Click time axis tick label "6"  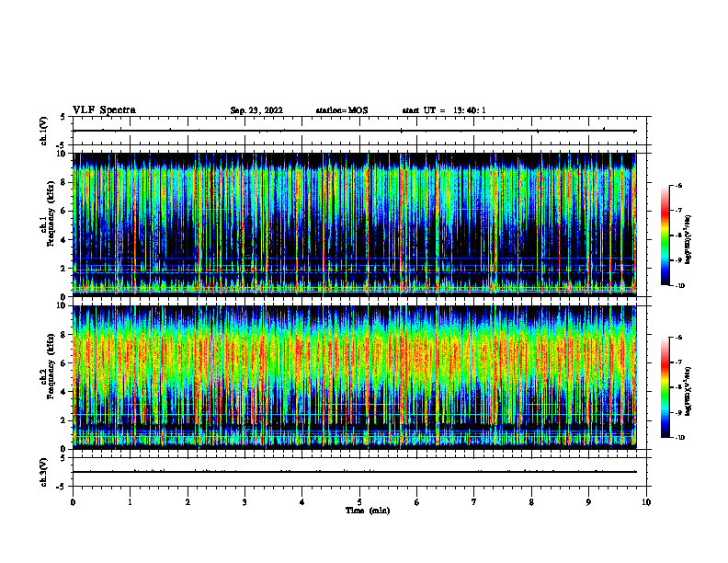coord(417,502)
